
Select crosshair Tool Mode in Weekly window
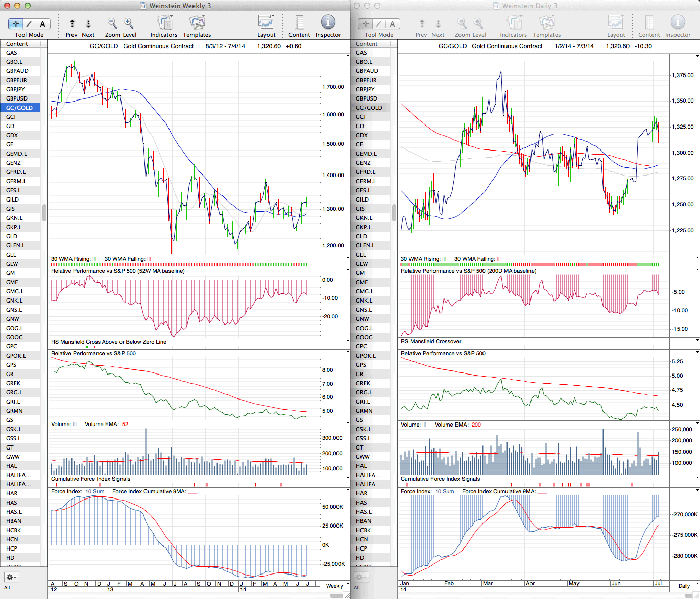16,24
